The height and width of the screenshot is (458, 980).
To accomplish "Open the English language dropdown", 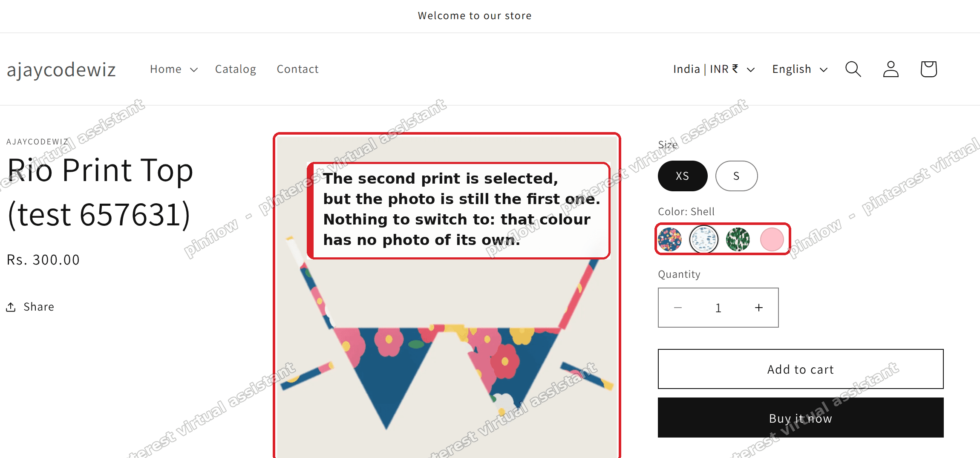I will 800,69.
